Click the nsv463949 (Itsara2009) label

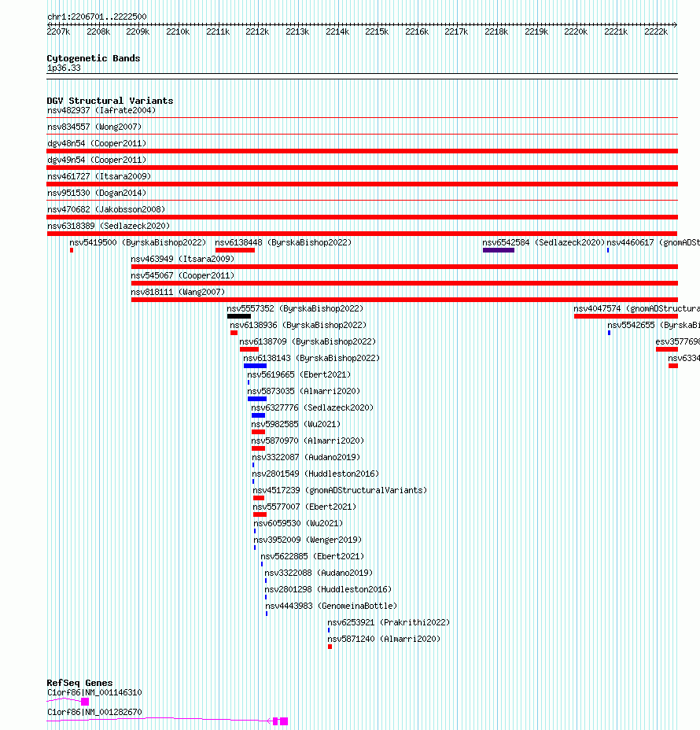point(182,259)
